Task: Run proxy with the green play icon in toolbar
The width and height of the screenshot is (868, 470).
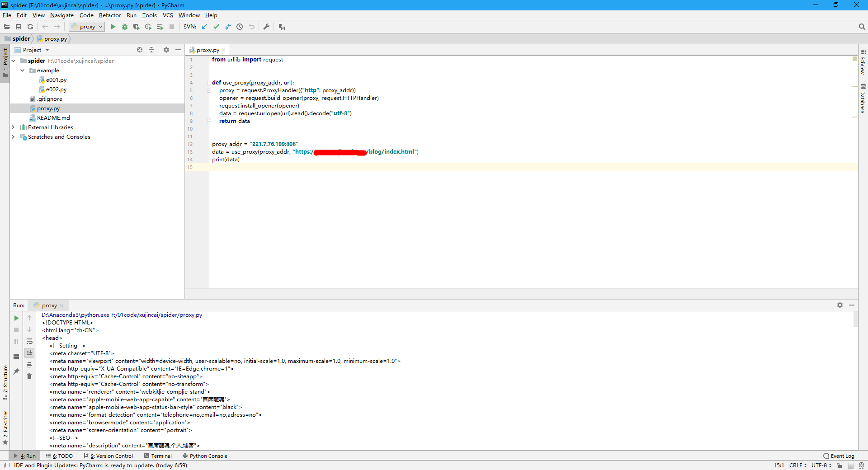Action: click(x=113, y=27)
